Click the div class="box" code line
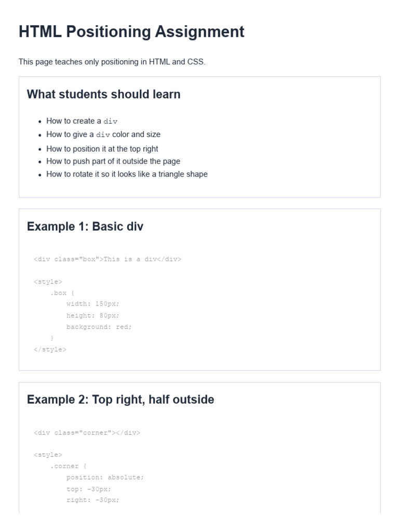 click(x=108, y=259)
